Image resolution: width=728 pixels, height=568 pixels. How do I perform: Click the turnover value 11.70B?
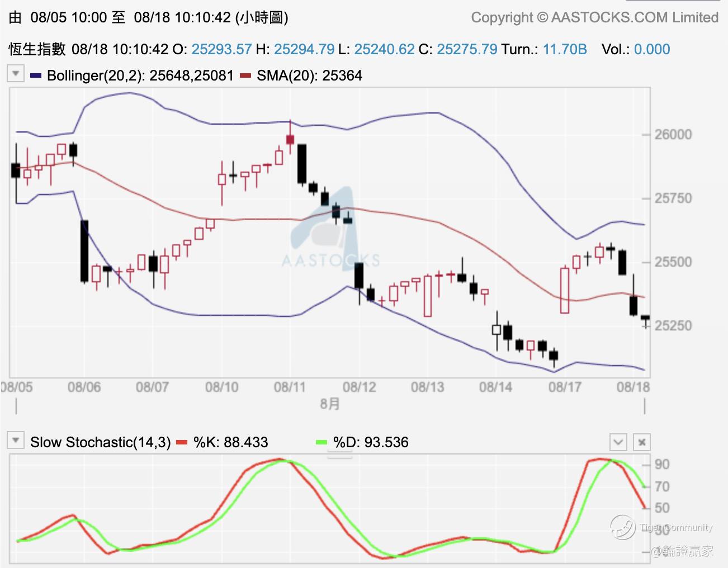pyautogui.click(x=565, y=49)
